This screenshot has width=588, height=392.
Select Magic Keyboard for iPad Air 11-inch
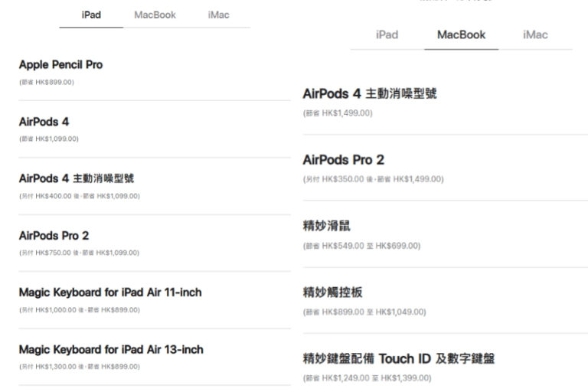[x=110, y=292]
